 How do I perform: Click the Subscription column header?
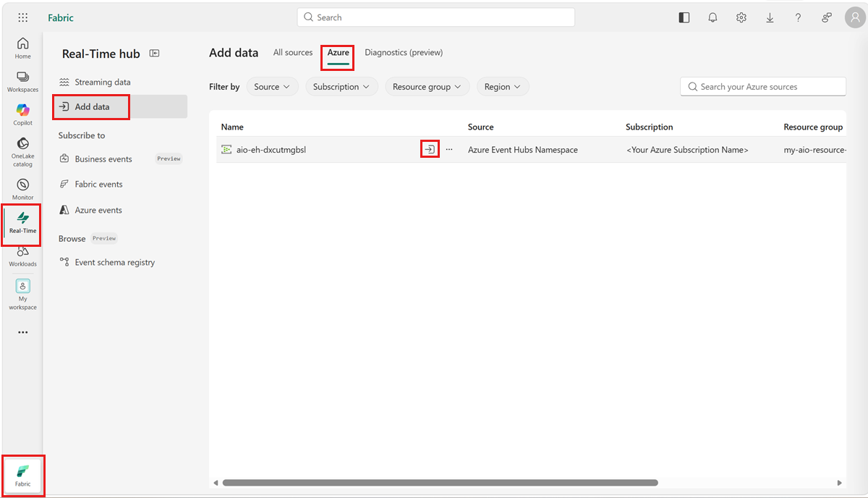(649, 127)
